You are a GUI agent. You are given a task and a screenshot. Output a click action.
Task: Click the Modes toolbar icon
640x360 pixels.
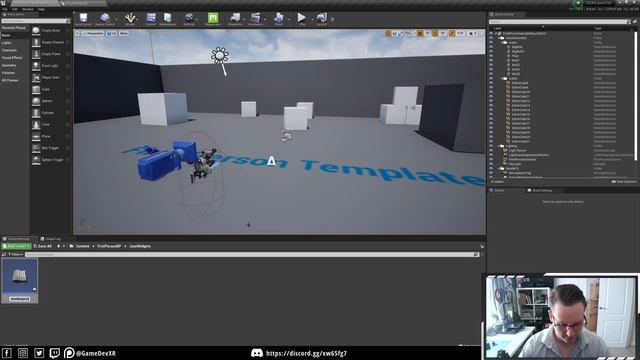pos(130,19)
